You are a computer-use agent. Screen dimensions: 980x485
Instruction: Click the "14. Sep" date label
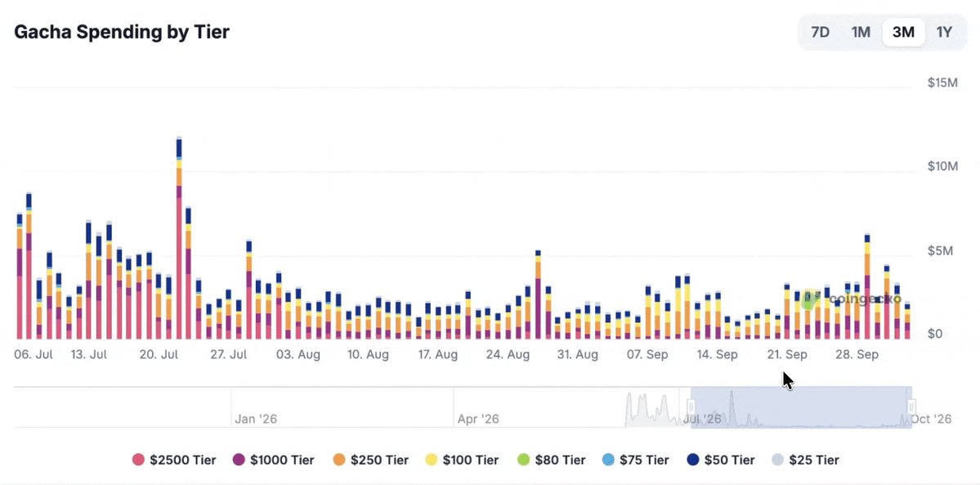(717, 355)
